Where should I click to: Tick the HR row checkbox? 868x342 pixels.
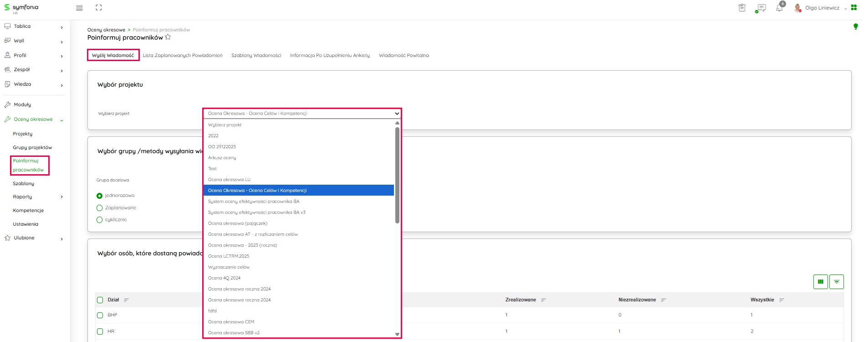[100, 332]
